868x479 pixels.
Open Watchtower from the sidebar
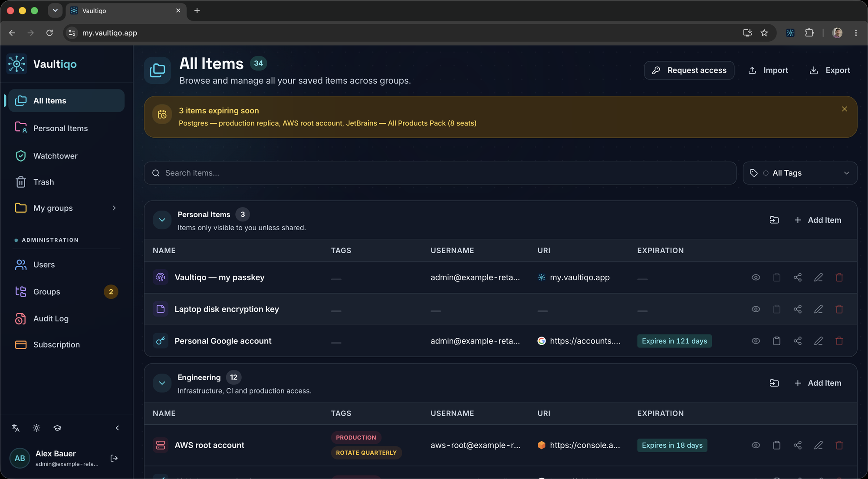(66, 156)
